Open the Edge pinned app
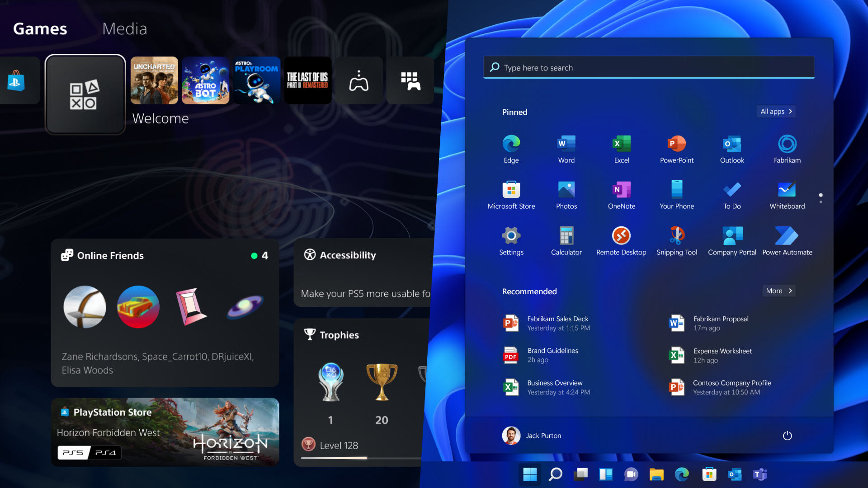 pos(511,149)
